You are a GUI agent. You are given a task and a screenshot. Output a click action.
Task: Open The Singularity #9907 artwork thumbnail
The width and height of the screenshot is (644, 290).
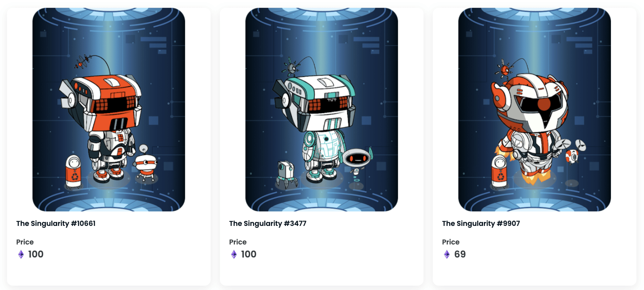(534, 109)
